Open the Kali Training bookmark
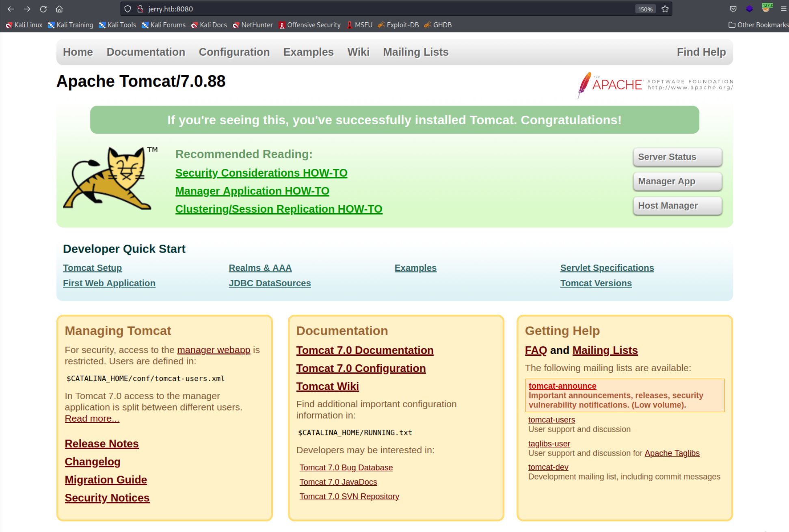This screenshot has height=532, width=789. point(71,25)
